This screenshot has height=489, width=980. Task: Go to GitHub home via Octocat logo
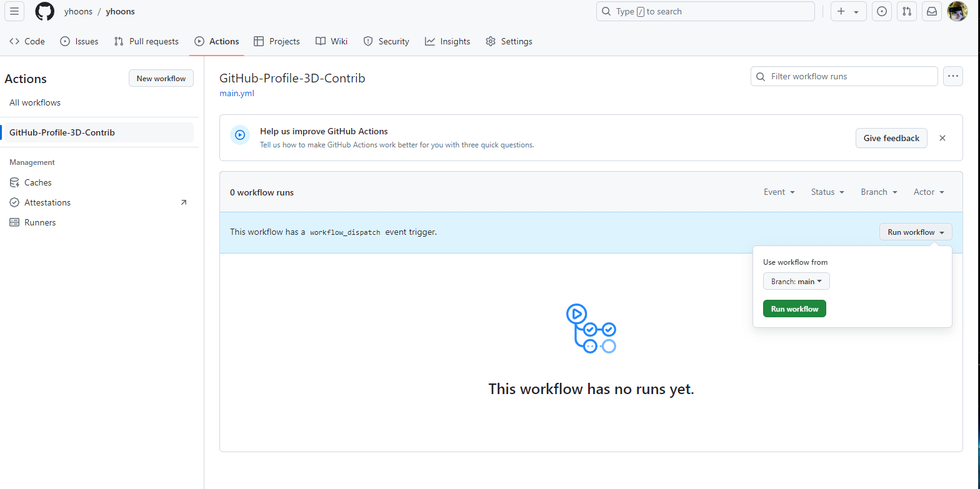(x=44, y=11)
